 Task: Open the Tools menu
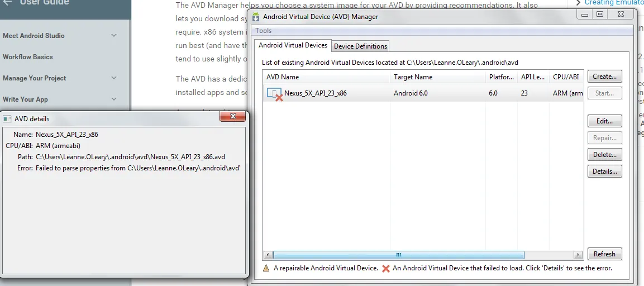[263, 31]
